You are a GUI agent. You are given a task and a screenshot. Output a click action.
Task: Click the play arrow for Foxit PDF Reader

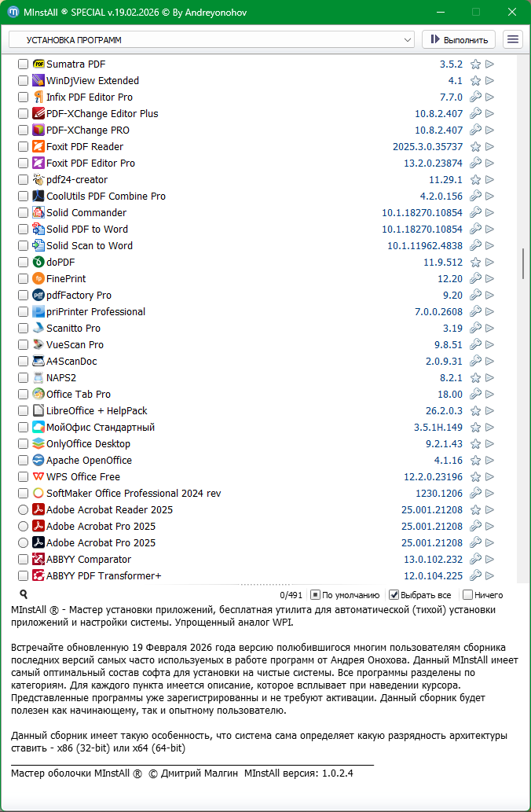click(489, 147)
